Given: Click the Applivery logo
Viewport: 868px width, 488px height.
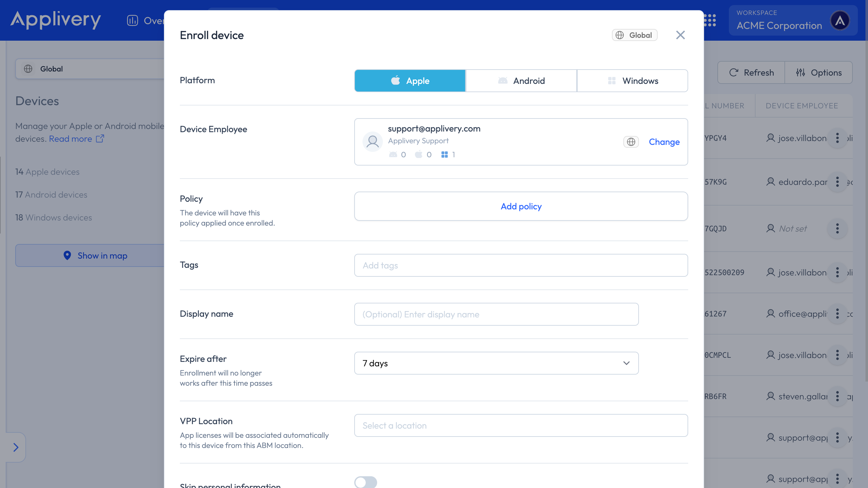Looking at the screenshot, I should tap(56, 20).
